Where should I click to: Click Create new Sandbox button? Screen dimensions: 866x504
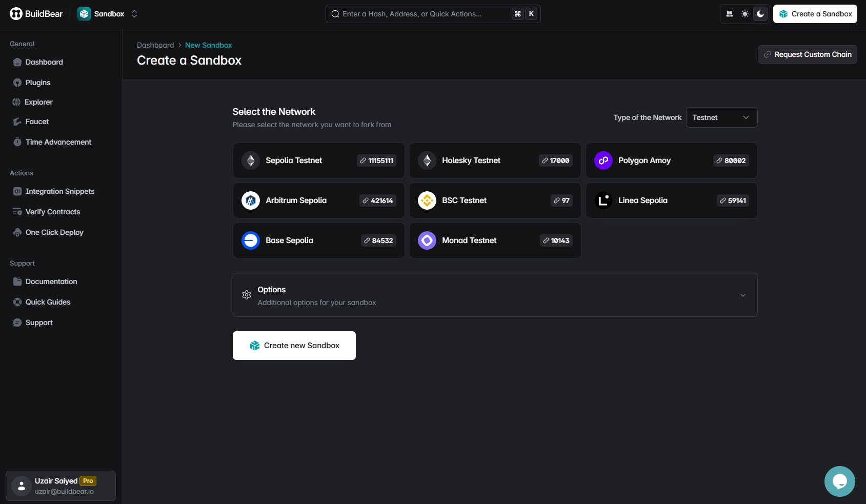[x=294, y=346]
